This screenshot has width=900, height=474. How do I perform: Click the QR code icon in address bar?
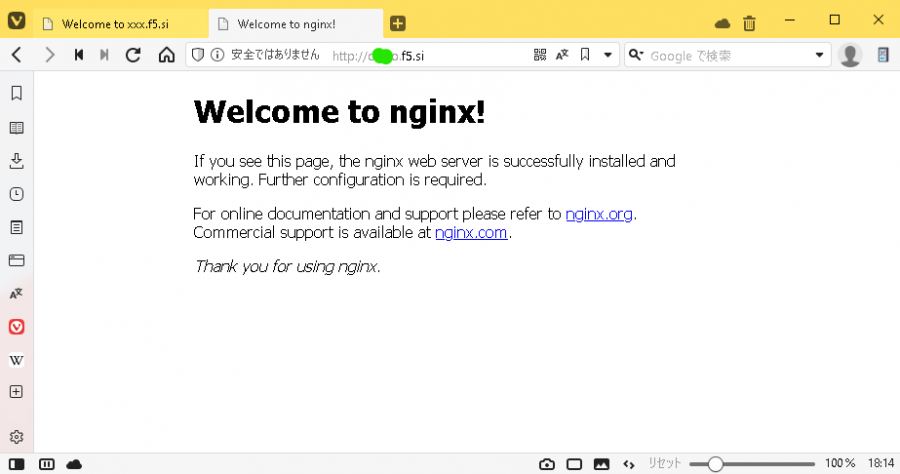coord(540,55)
